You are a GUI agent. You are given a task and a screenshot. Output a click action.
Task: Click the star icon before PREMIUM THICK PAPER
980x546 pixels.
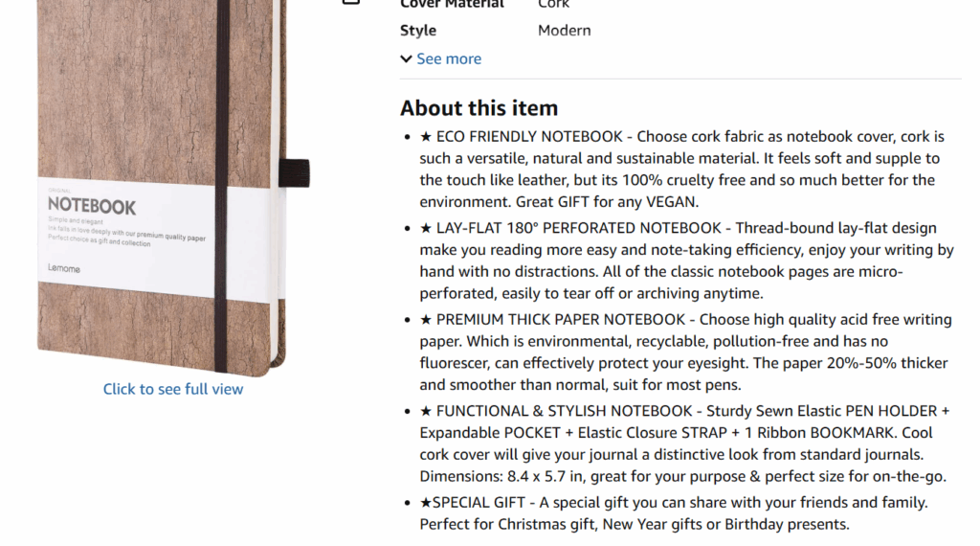(427, 319)
